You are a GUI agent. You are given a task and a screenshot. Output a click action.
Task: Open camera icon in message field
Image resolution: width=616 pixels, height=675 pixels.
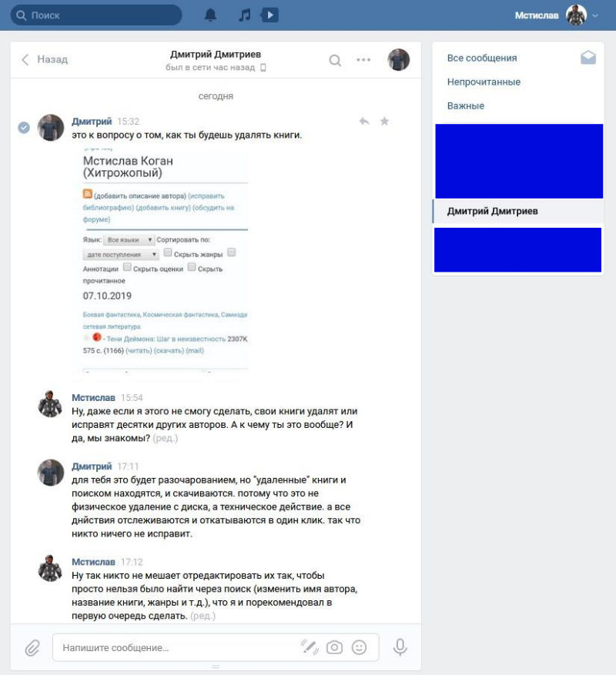(334, 647)
